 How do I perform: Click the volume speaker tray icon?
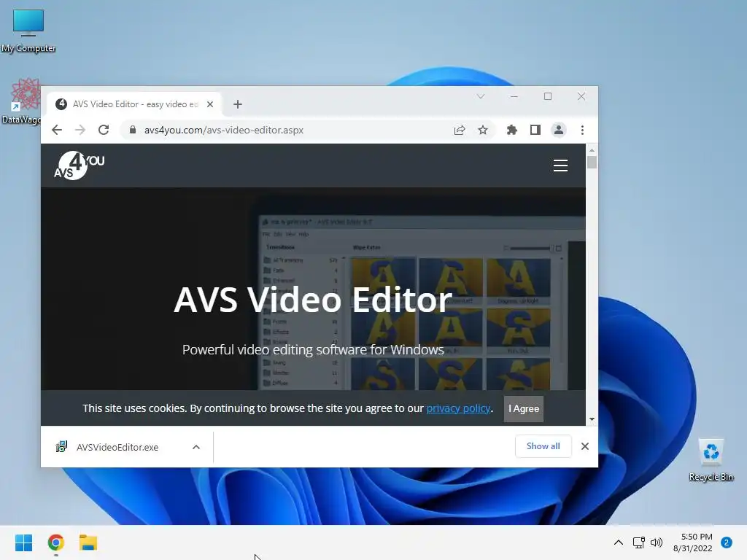(657, 542)
